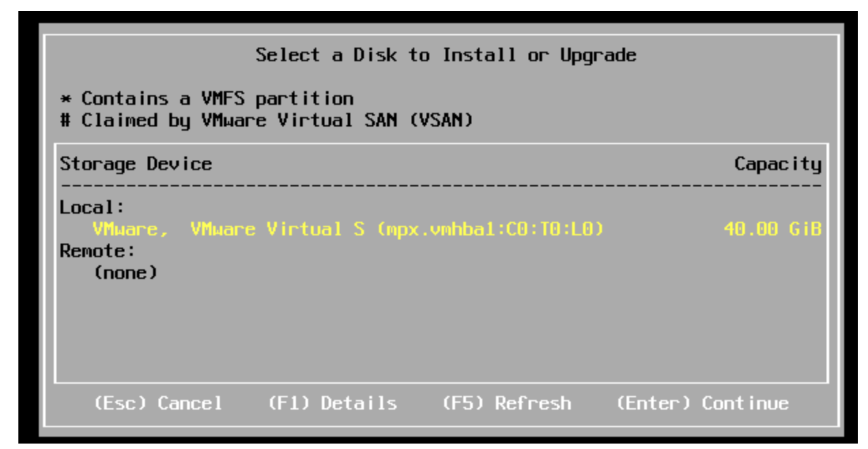This screenshot has height=449, width=868.
Task: Click the mpx.vmhba1:C0:T0:L0 device identifier
Action: 490,229
